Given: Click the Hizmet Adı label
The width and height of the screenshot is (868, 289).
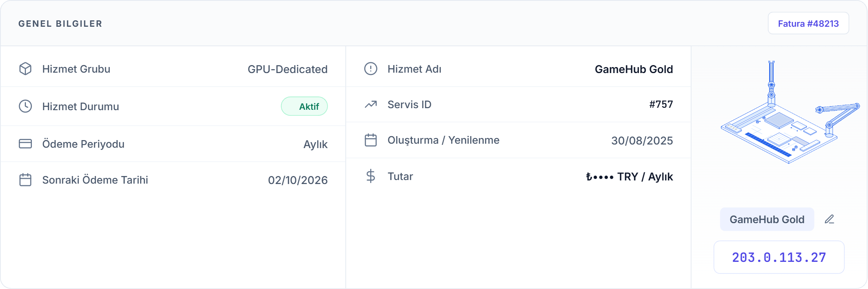Looking at the screenshot, I should 414,69.
